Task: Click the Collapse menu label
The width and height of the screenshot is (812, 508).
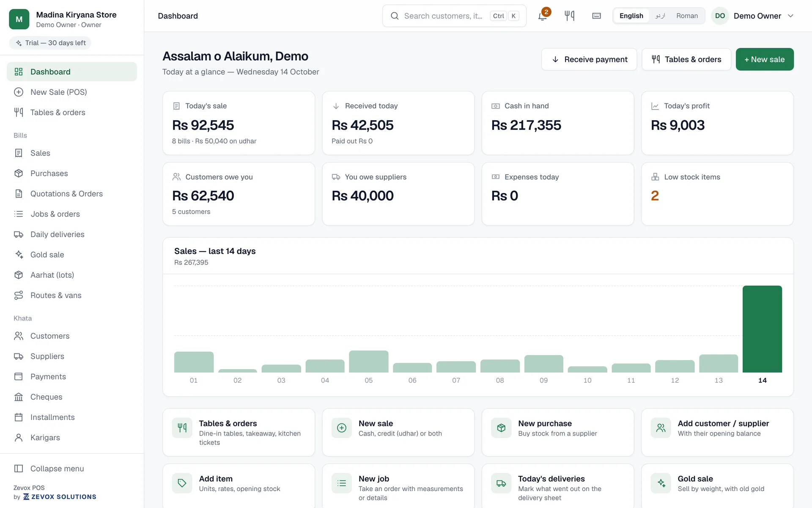Action: point(57,468)
